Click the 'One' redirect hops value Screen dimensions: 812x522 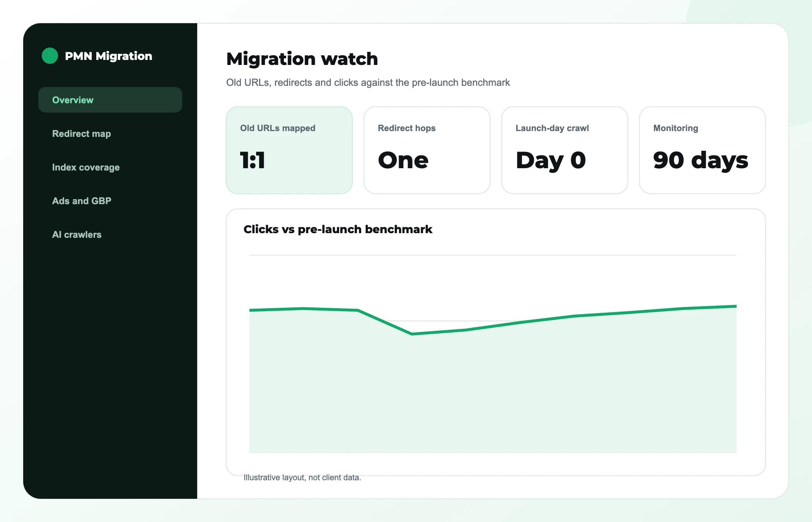click(x=403, y=160)
